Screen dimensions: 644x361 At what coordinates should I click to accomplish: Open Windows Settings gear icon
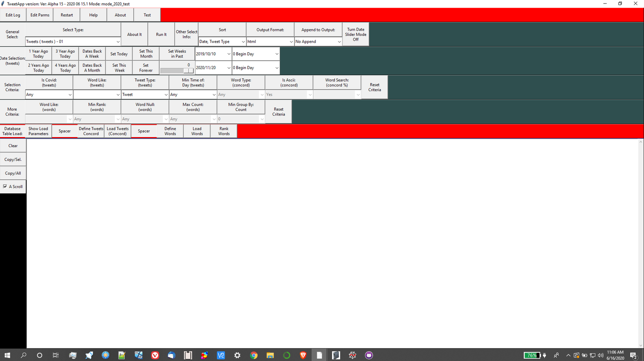coord(237,355)
